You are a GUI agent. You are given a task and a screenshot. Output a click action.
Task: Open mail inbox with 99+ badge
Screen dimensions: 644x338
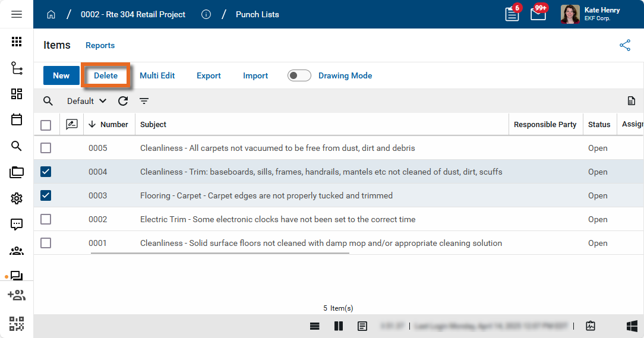(538, 14)
